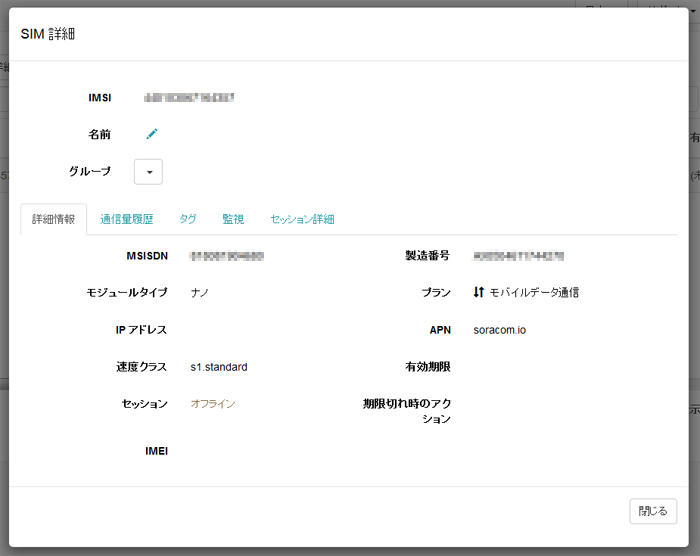Image resolution: width=700 pixels, height=556 pixels.
Task: Click the 速度クラス label
Action: (142, 367)
